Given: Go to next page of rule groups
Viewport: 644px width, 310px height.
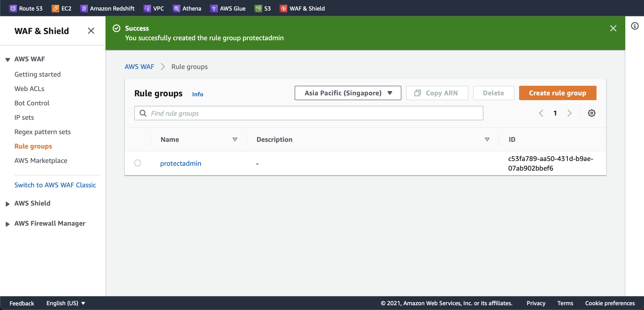Looking at the screenshot, I should click(x=569, y=113).
